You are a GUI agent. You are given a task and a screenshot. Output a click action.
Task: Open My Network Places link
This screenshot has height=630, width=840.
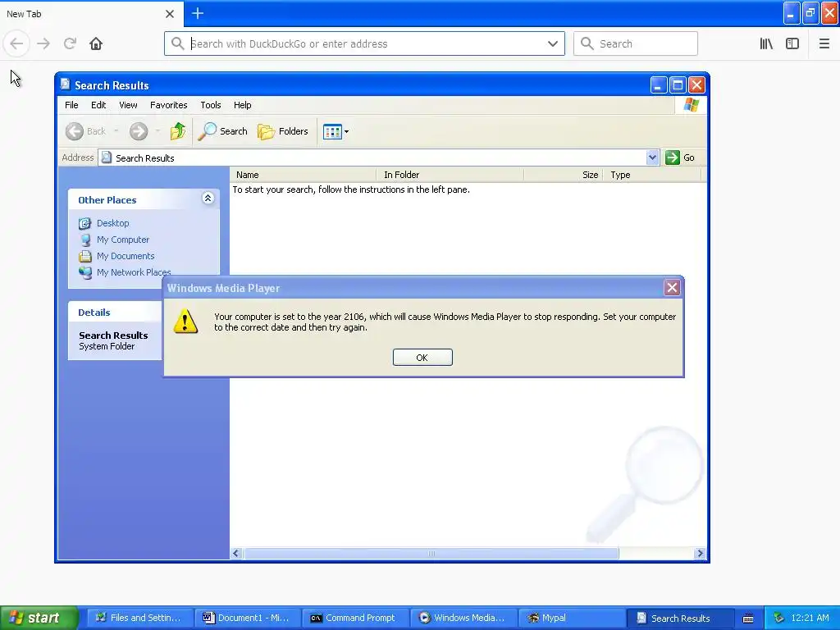click(x=134, y=272)
